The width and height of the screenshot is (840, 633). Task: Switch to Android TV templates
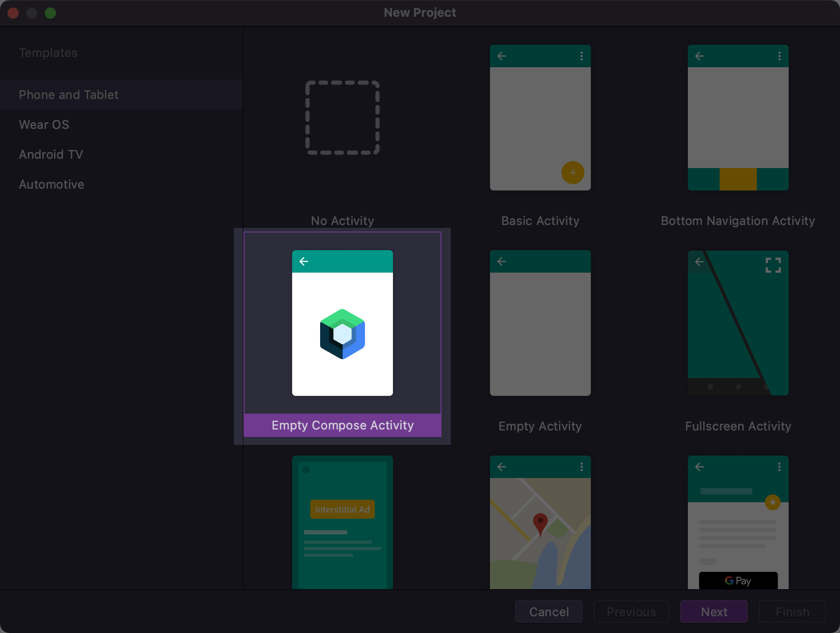[121, 155]
